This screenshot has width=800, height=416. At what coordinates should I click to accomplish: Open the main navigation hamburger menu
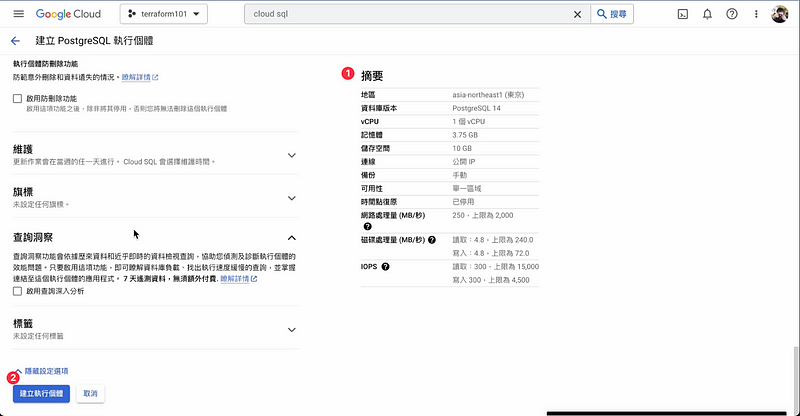pos(18,14)
